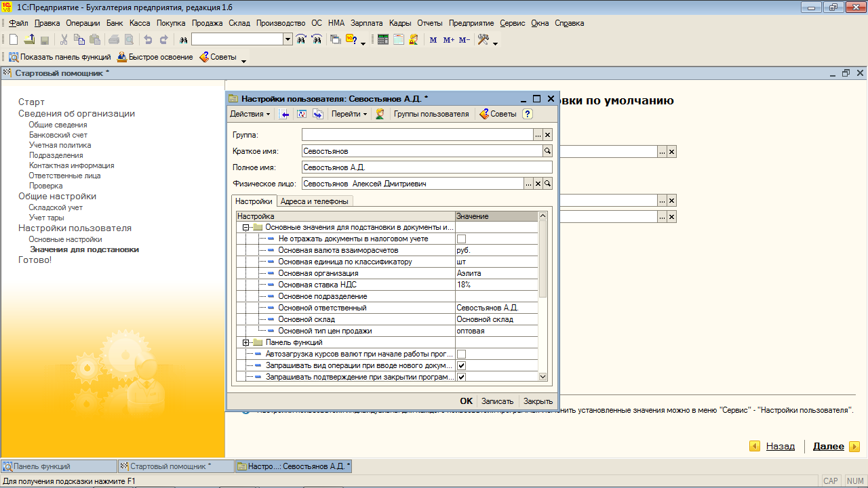
Task: Open the Действия dropdown menu
Action: pyautogui.click(x=250, y=114)
